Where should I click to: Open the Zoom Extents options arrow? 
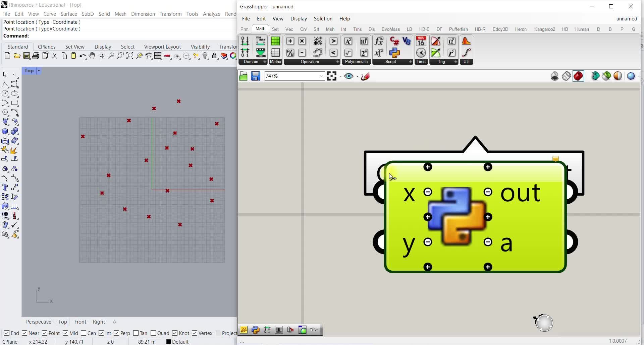click(340, 76)
